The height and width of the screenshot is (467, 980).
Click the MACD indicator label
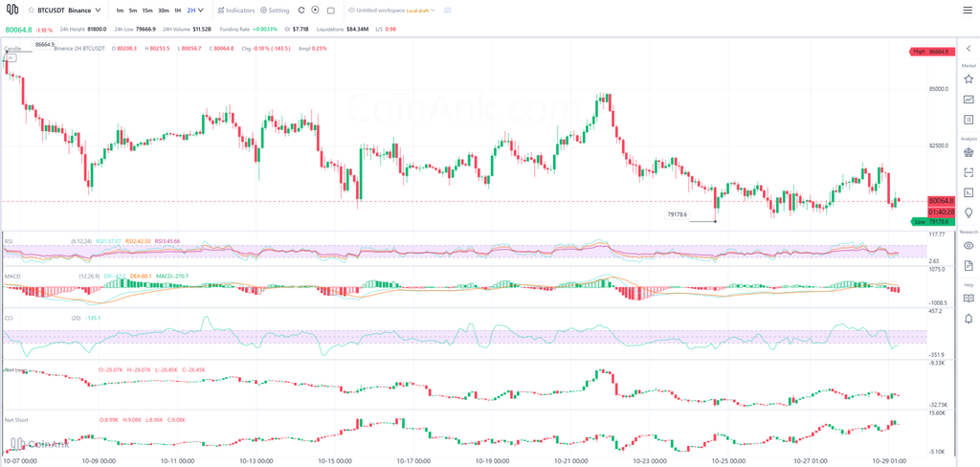[11, 276]
